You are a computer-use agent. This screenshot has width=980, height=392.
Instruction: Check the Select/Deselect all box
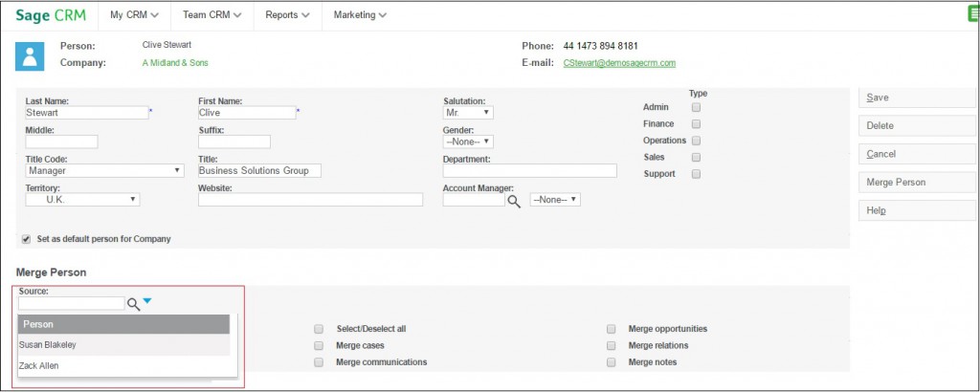(319, 329)
